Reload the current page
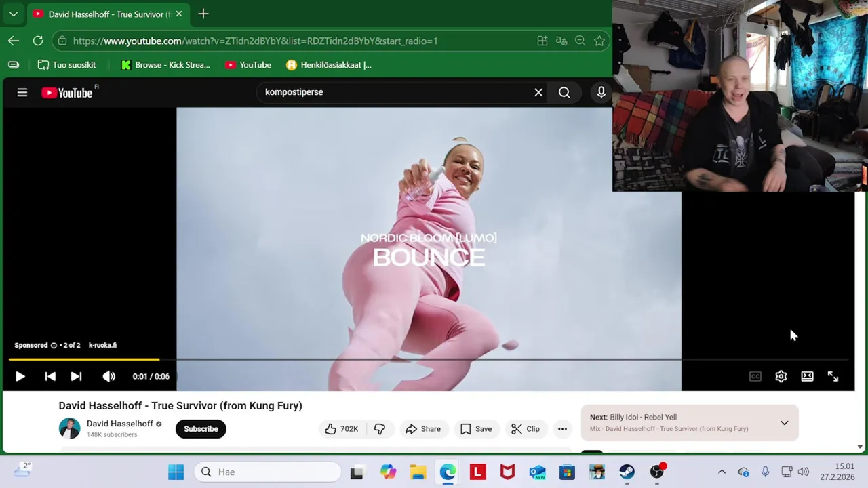The width and height of the screenshot is (868, 488). (x=38, y=41)
